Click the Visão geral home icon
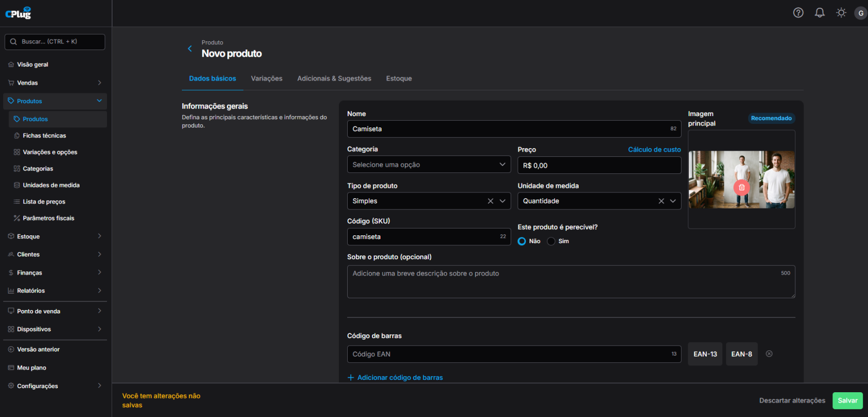 pos(11,65)
